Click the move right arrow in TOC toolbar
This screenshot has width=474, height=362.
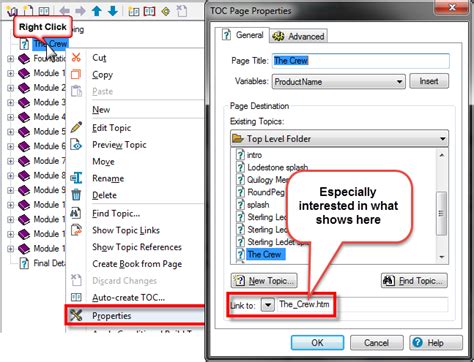click(80, 11)
